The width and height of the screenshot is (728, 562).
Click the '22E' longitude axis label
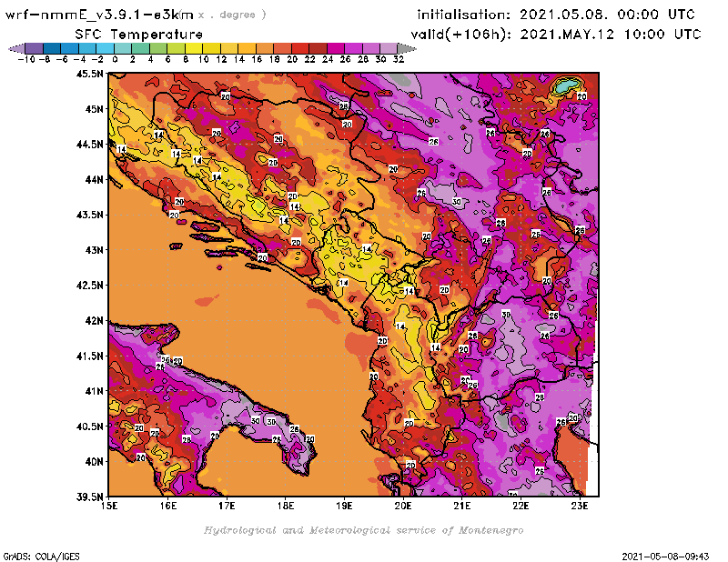[x=521, y=506]
